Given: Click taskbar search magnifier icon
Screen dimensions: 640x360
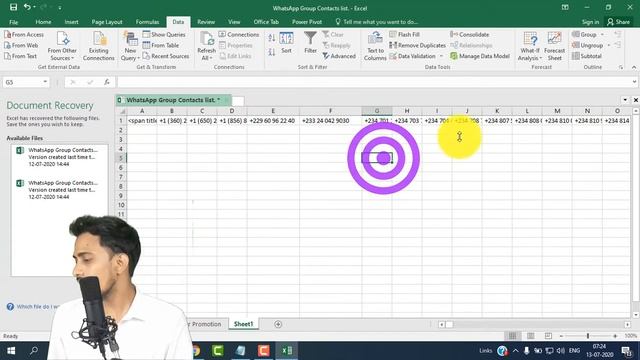Looking at the screenshot, I should (34, 351).
